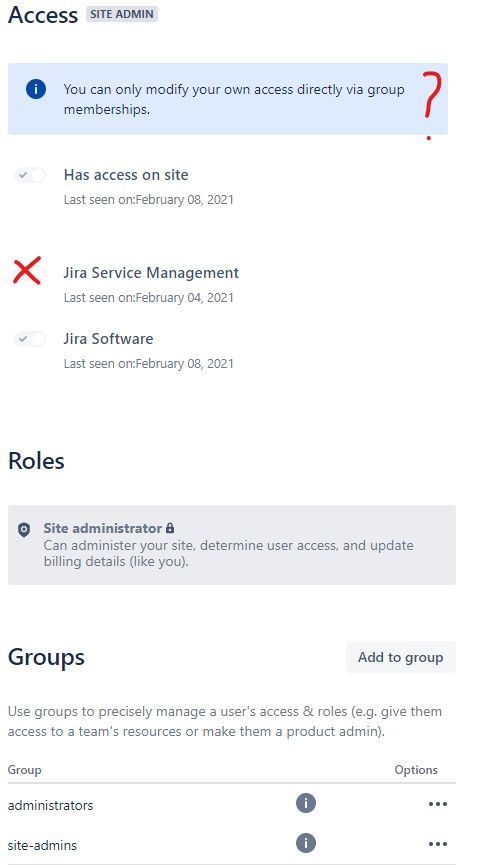Image resolution: width=483 pixels, height=865 pixels.
Task: Click the info icon for administrators group
Action: tap(306, 803)
